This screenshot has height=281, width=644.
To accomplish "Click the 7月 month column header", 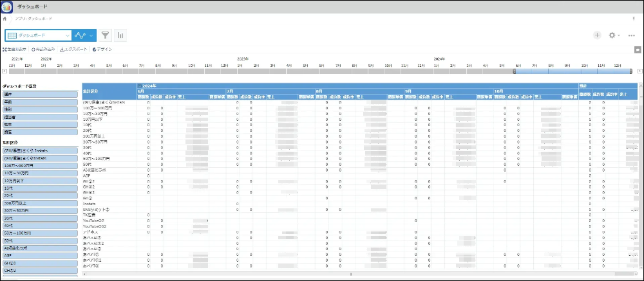I will [270, 91].
